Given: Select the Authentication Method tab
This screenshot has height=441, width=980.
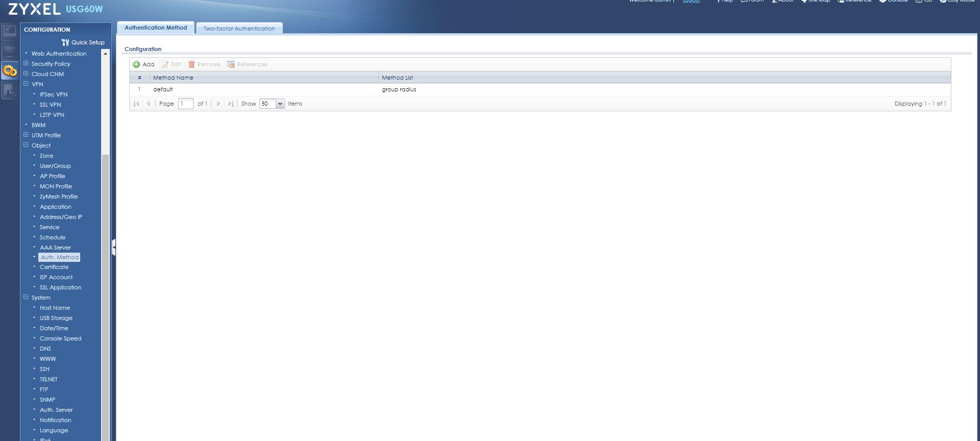Looking at the screenshot, I should point(156,28).
